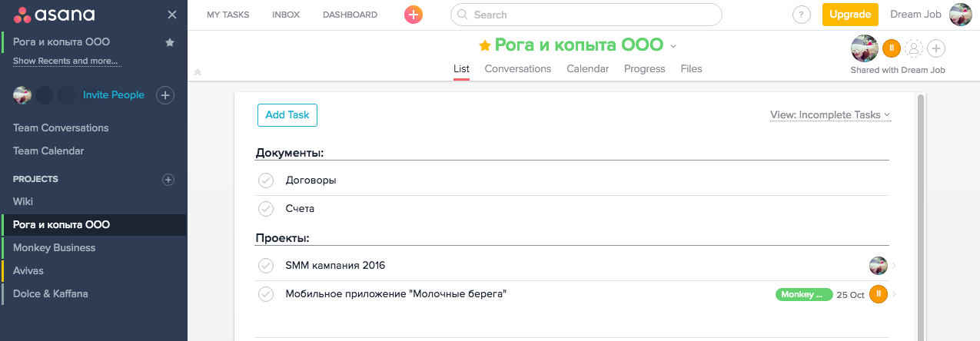
Task: Click the empty member placeholder icon
Action: click(914, 48)
